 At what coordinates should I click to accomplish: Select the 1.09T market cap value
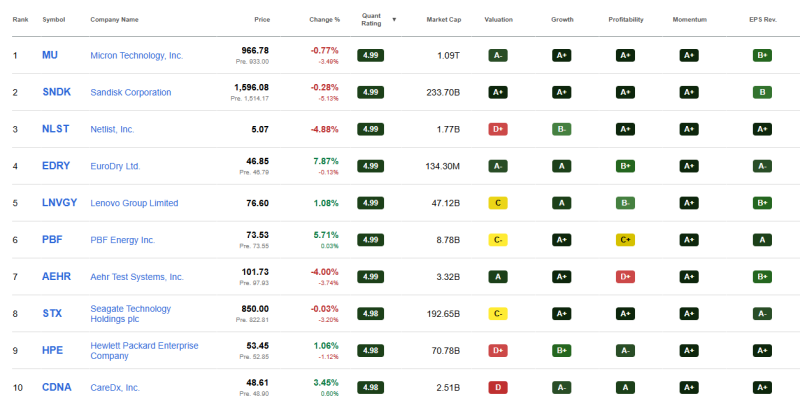[x=448, y=56]
